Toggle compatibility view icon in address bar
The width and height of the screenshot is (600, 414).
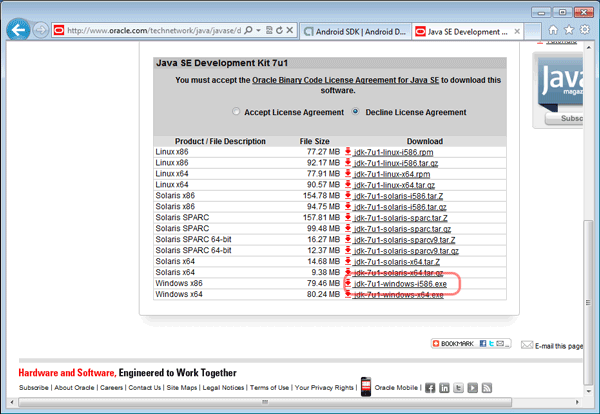point(269,30)
